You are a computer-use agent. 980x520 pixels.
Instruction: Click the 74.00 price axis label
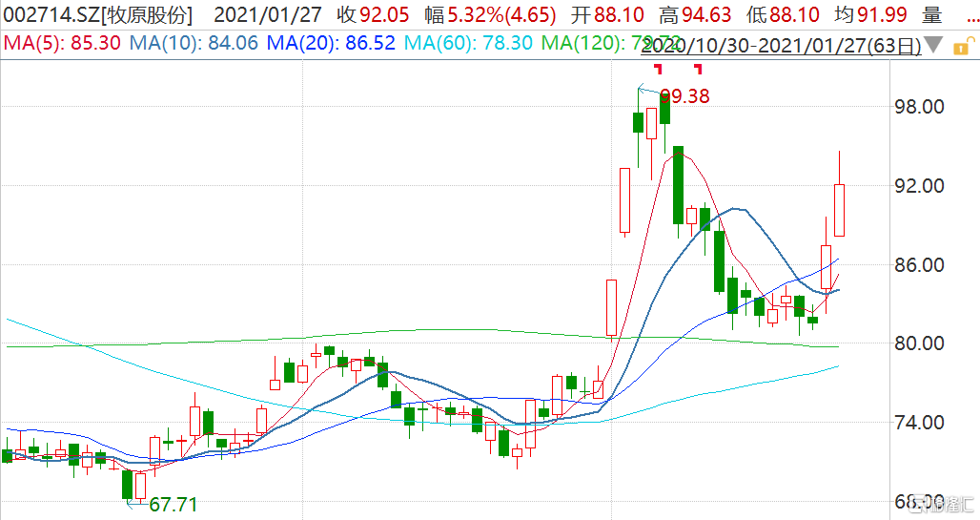point(919,423)
